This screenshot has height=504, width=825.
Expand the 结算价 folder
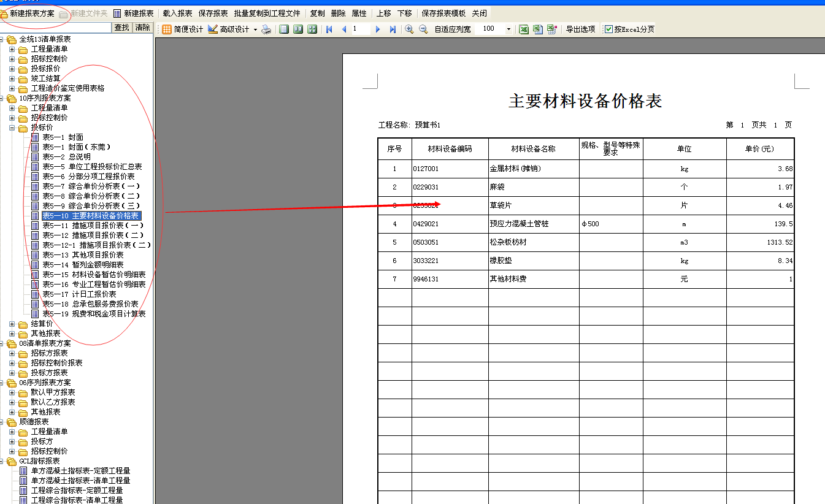tap(12, 324)
